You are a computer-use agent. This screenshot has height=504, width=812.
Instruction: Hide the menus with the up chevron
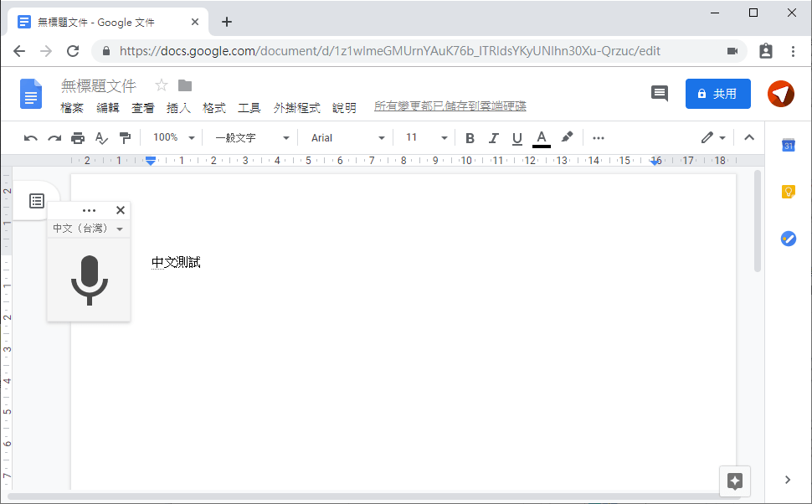tap(749, 137)
